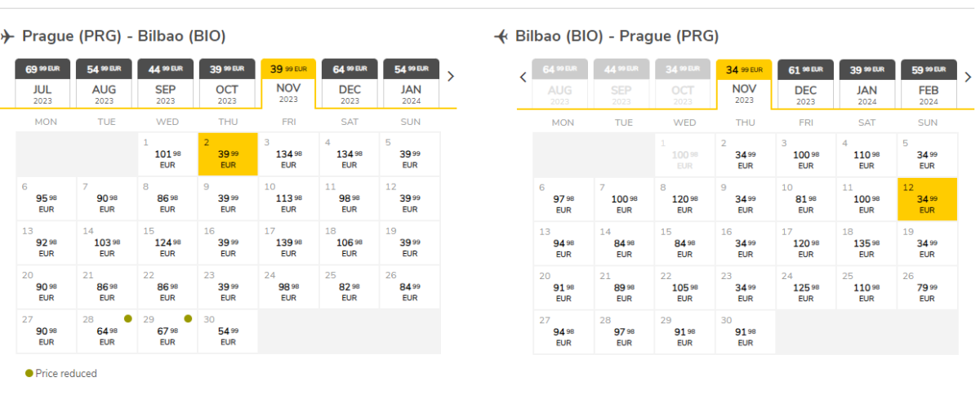Choose the November 30 outbound fare of 54.99
Image resolution: width=980 pixels, height=404 pixels.
tap(228, 331)
